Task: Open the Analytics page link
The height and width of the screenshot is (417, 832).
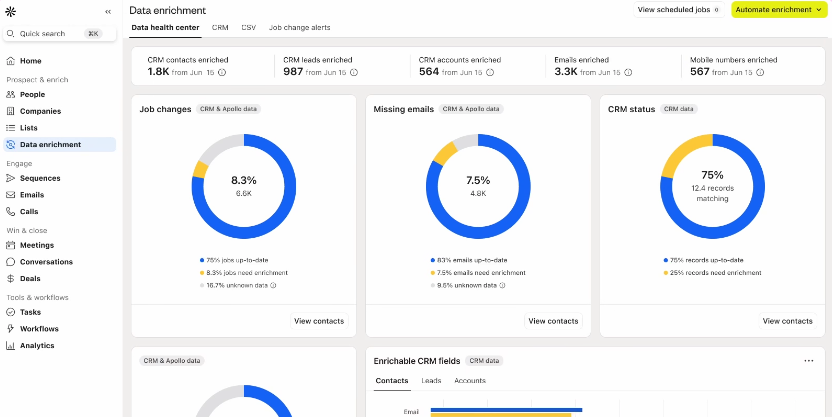Action: coord(37,345)
